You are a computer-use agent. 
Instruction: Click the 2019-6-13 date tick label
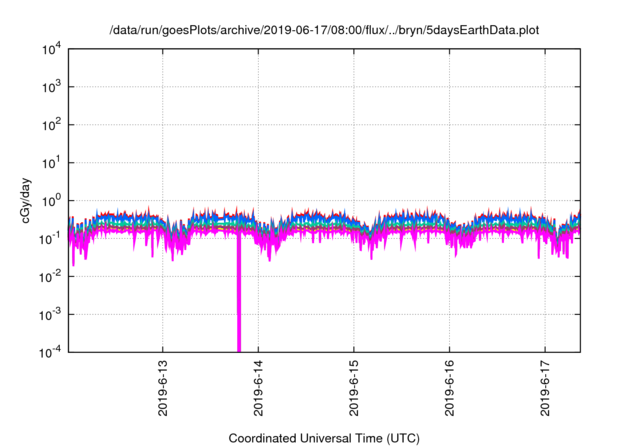click(162, 388)
